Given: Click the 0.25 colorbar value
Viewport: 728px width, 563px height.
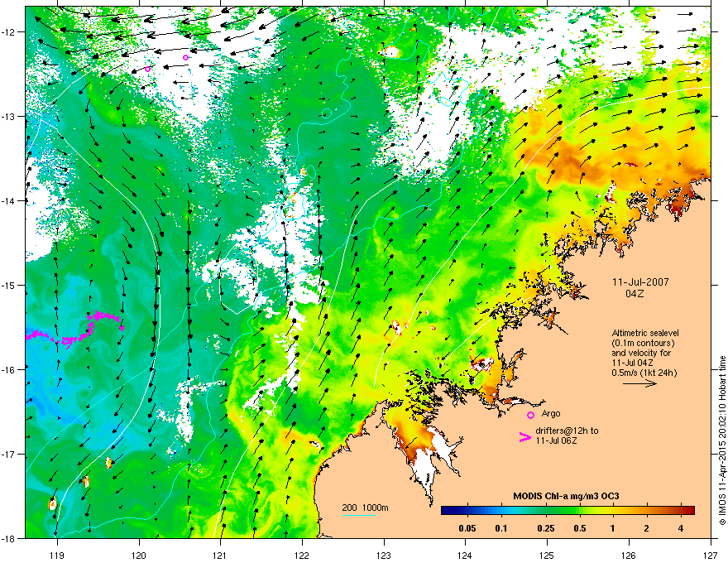Looking at the screenshot, I should tap(545, 528).
